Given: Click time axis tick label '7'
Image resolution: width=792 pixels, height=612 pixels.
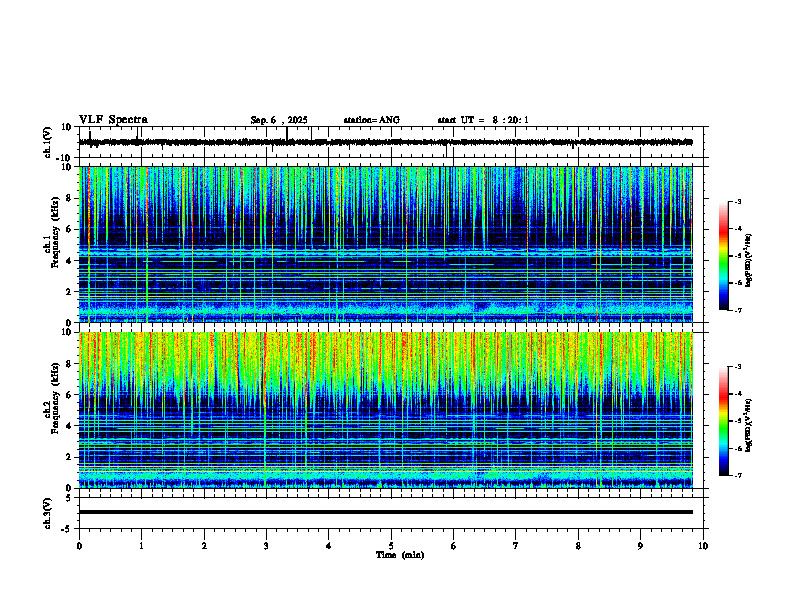Looking at the screenshot, I should [x=516, y=546].
